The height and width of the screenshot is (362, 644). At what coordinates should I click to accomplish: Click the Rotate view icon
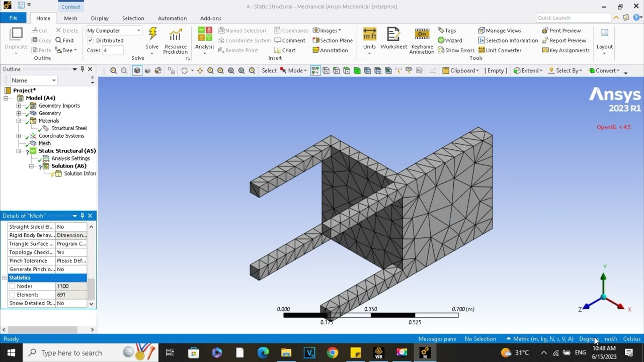[184, 71]
